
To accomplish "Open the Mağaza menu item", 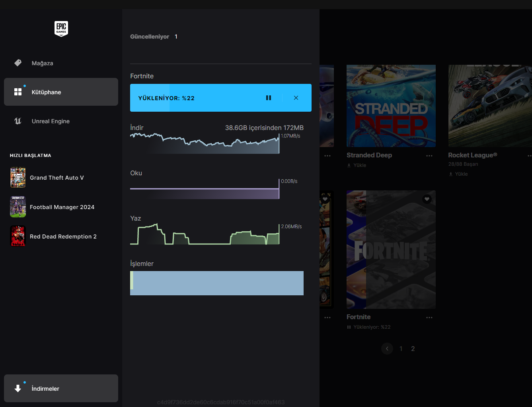I will 61,63.
